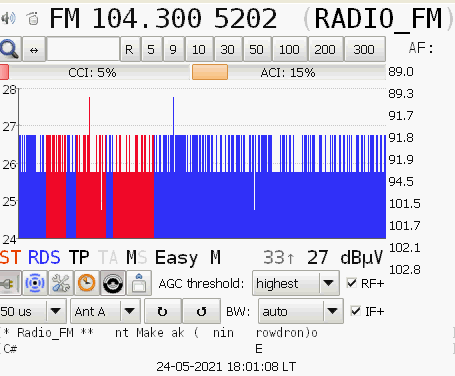This screenshot has width=455, height=376.
Task: Open the AGC threshold dropdown
Action: click(296, 283)
